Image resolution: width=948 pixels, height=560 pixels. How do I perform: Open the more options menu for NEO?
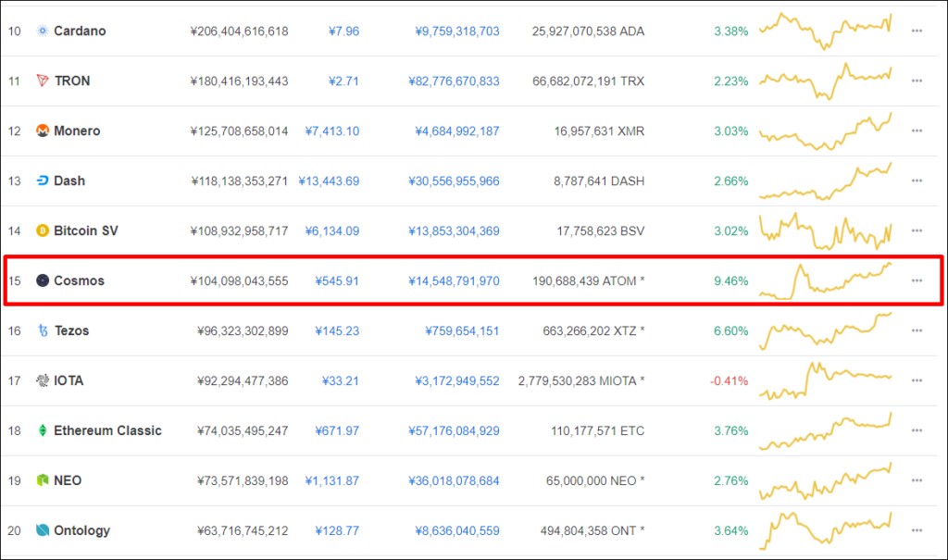click(917, 480)
